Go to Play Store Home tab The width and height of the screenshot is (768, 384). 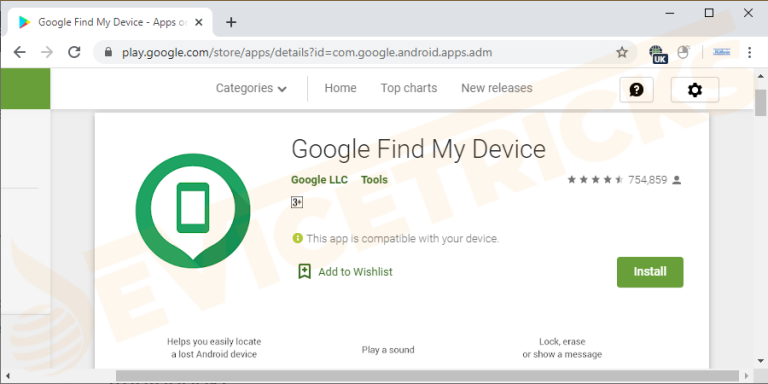click(340, 88)
